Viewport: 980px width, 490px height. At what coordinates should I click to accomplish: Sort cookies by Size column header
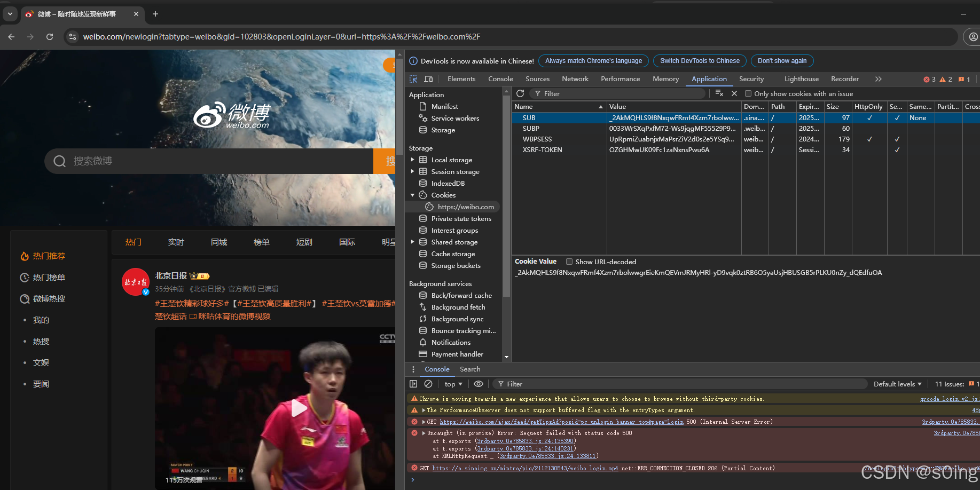(x=837, y=107)
